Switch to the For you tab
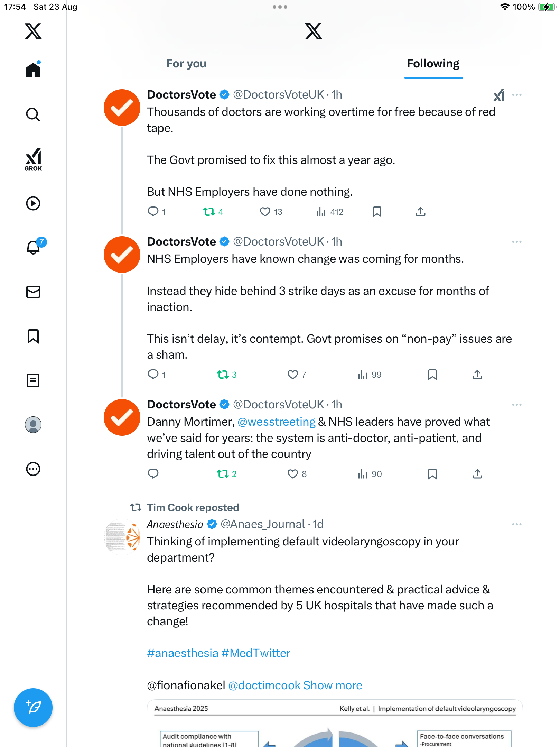 click(x=186, y=64)
